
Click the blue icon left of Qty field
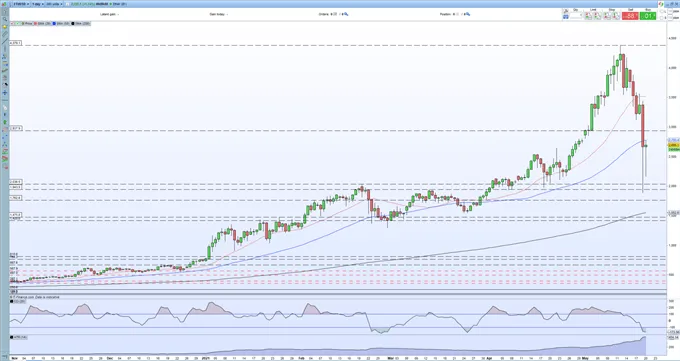coord(566,17)
